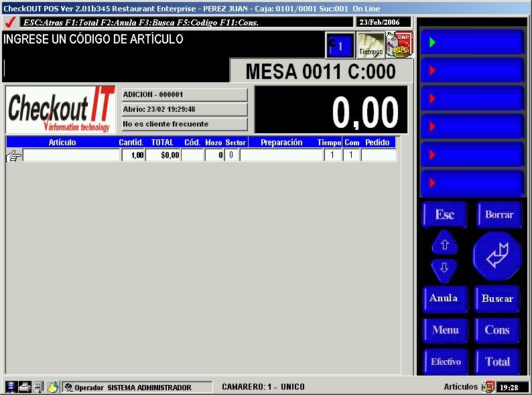532x395 pixels.
Task: Click the Sector column header
Action: (235, 143)
